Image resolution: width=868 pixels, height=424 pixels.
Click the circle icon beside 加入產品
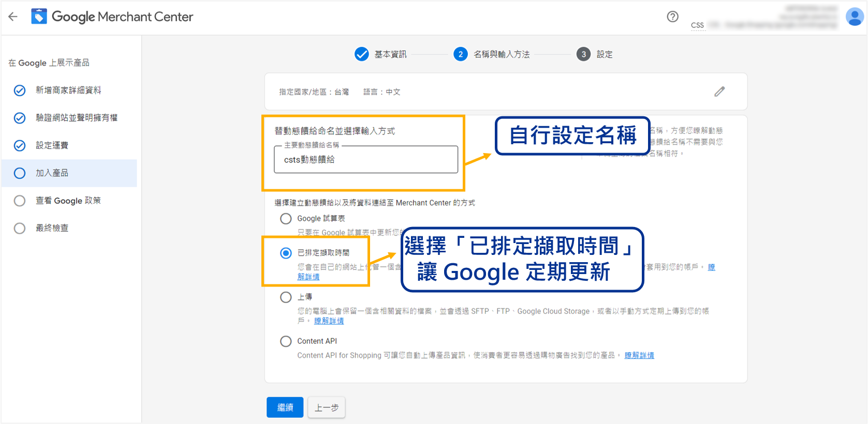click(20, 173)
